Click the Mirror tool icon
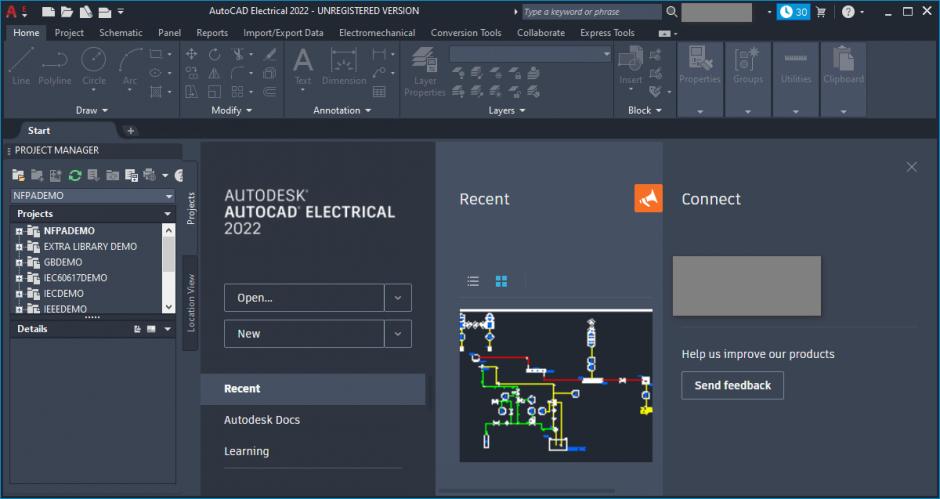 [x=215, y=73]
